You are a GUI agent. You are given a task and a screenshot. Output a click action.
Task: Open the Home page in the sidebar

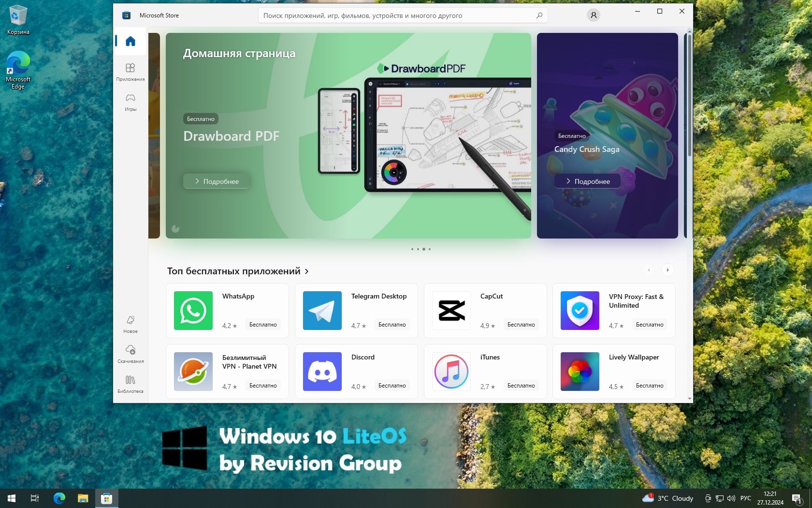pos(130,42)
